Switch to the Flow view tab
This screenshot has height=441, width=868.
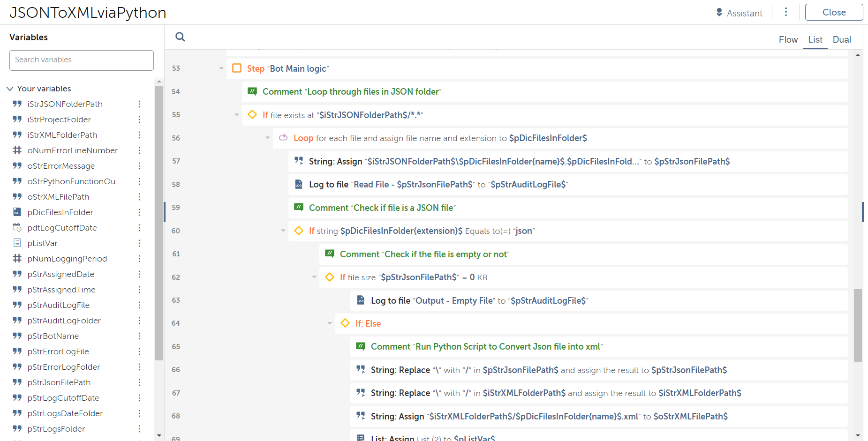point(788,40)
